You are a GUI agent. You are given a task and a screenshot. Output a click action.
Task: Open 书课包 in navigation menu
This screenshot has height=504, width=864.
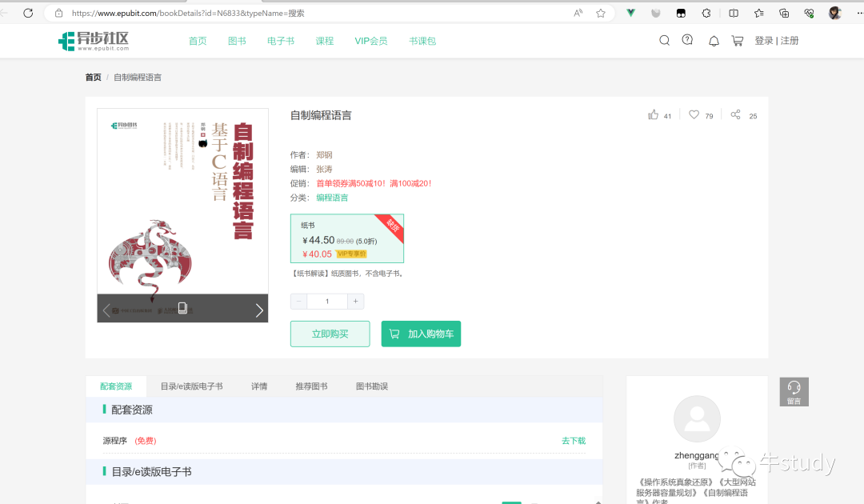click(x=422, y=41)
